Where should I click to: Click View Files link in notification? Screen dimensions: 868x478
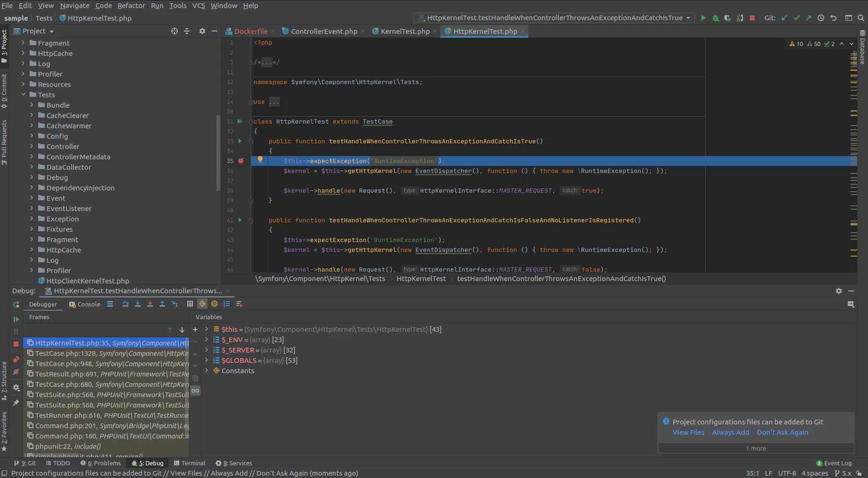688,432
